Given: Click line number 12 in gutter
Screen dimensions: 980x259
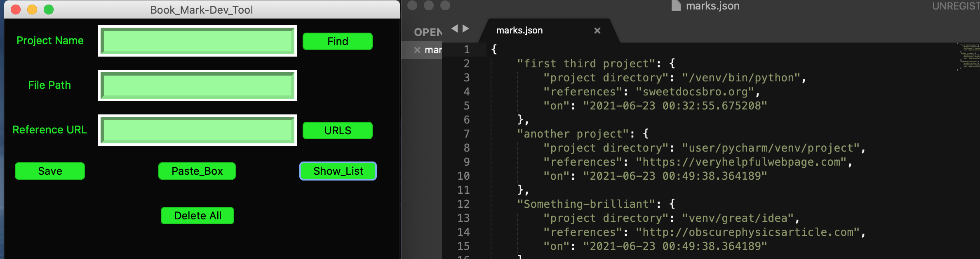Looking at the screenshot, I should (463, 204).
